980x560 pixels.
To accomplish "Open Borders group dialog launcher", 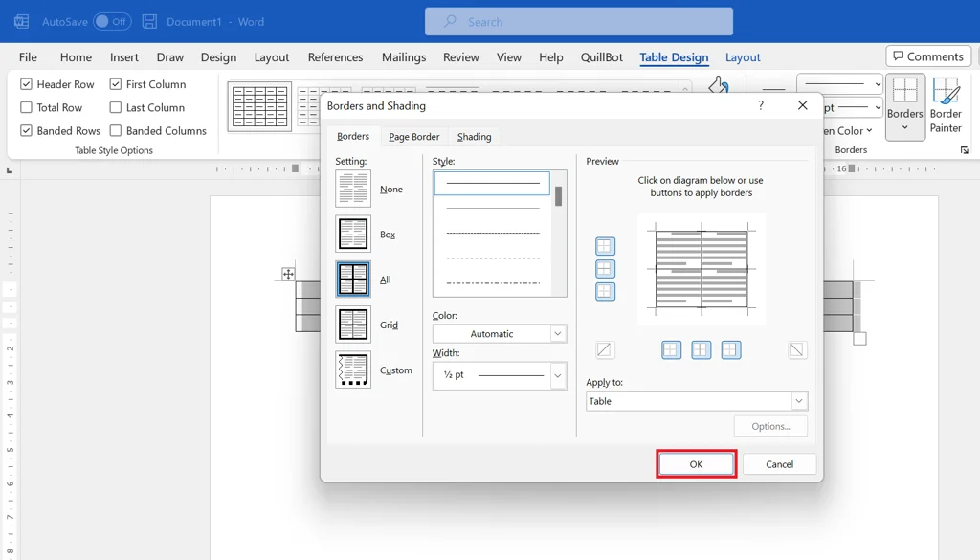I will point(965,150).
